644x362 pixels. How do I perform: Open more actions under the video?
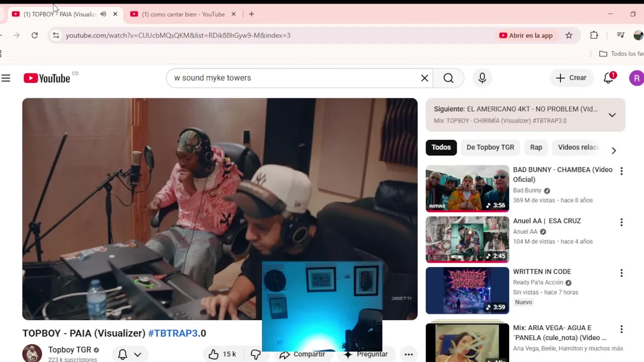(409, 354)
